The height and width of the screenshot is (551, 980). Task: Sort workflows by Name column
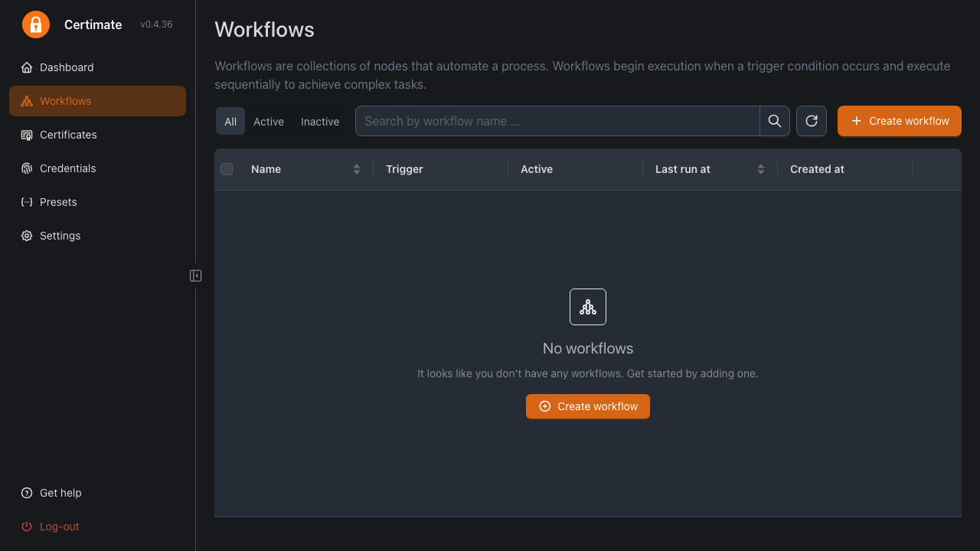(x=305, y=169)
